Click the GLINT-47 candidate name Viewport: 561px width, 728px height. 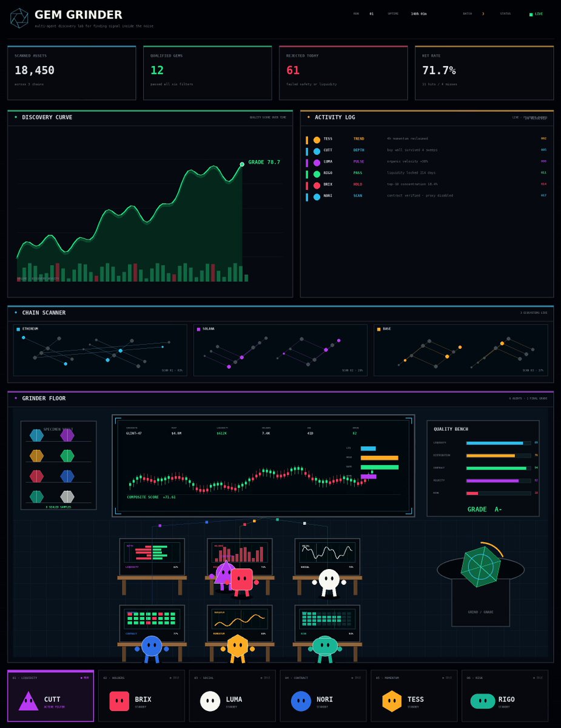point(134,433)
